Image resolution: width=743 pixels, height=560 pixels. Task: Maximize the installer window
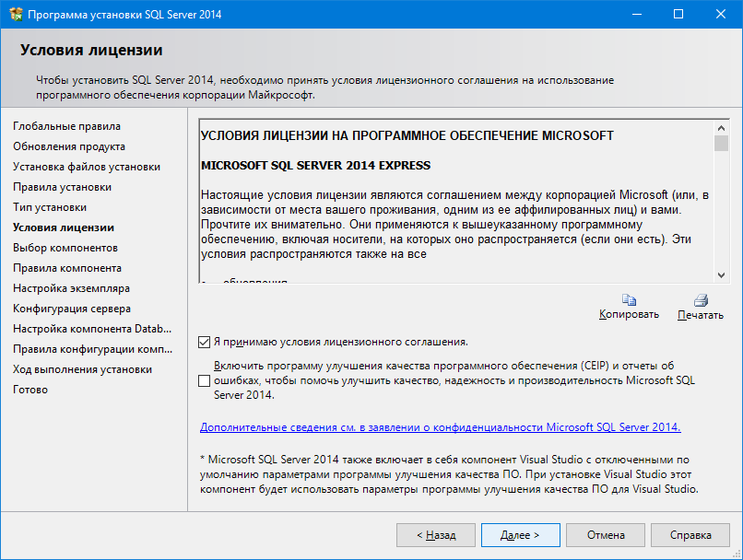point(678,15)
